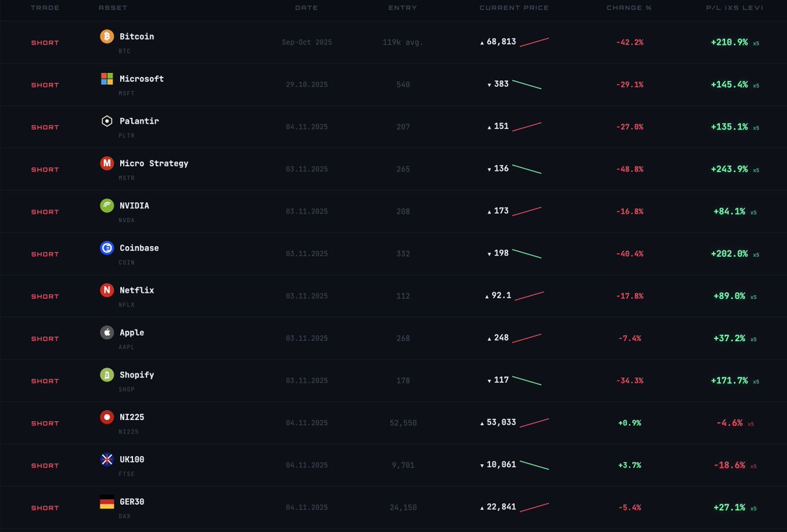
Task: Click the NVIDIA price sparkline chart
Action: pyautogui.click(x=527, y=211)
